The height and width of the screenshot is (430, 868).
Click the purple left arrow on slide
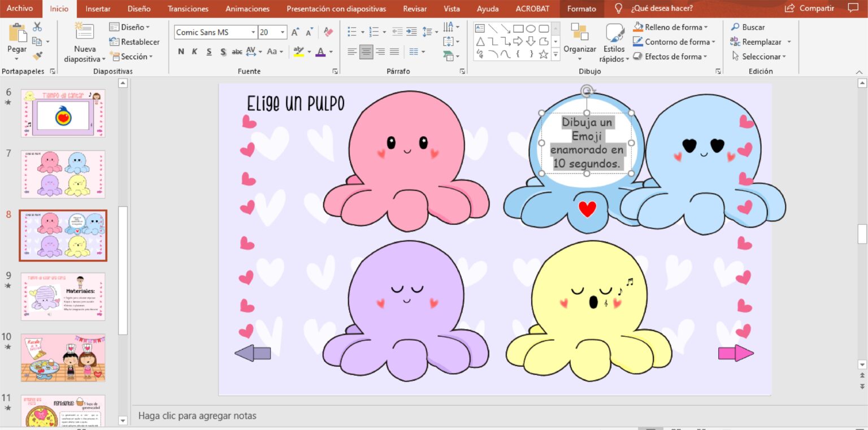pyautogui.click(x=253, y=353)
